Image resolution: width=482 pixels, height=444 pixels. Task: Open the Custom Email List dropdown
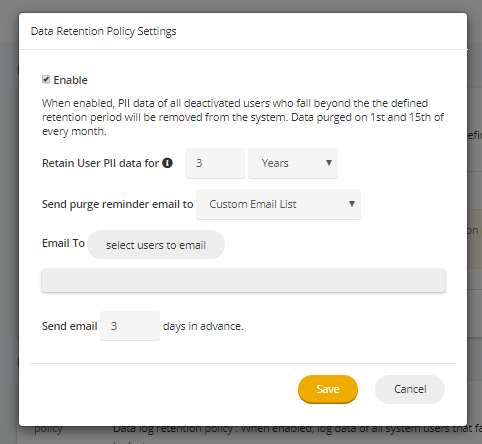278,204
